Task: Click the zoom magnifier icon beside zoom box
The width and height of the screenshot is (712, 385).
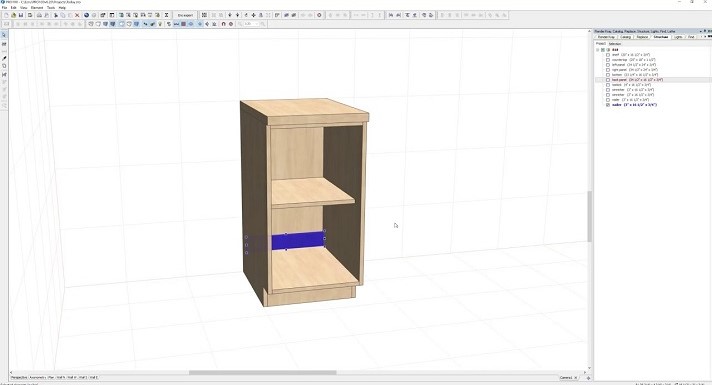Action: tap(262, 24)
